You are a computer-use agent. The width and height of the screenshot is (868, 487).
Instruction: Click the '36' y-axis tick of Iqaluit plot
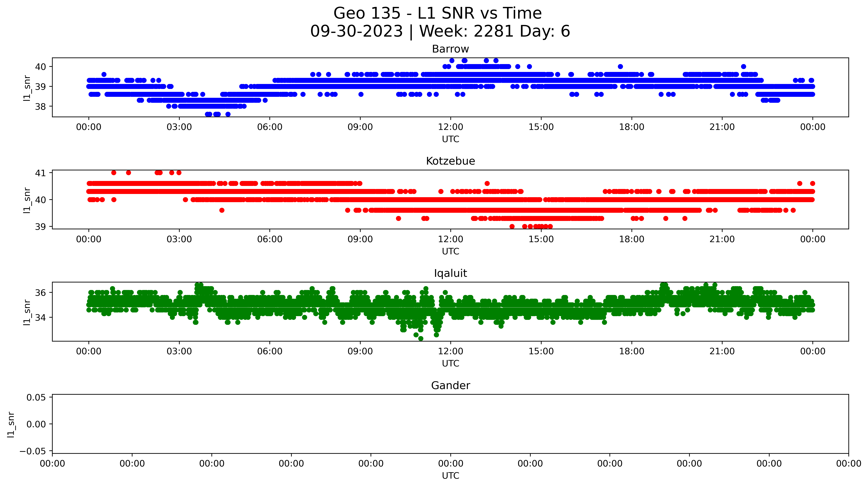[x=41, y=293]
